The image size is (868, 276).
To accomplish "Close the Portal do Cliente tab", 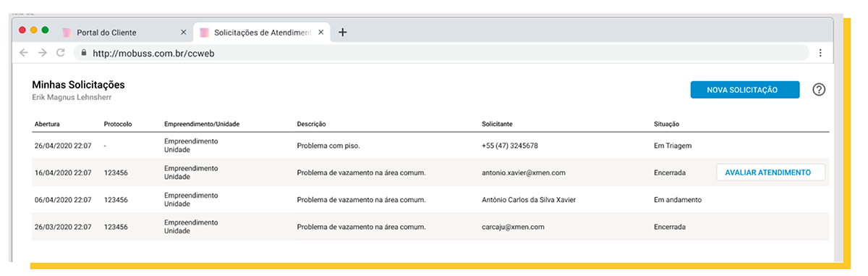I will (183, 33).
